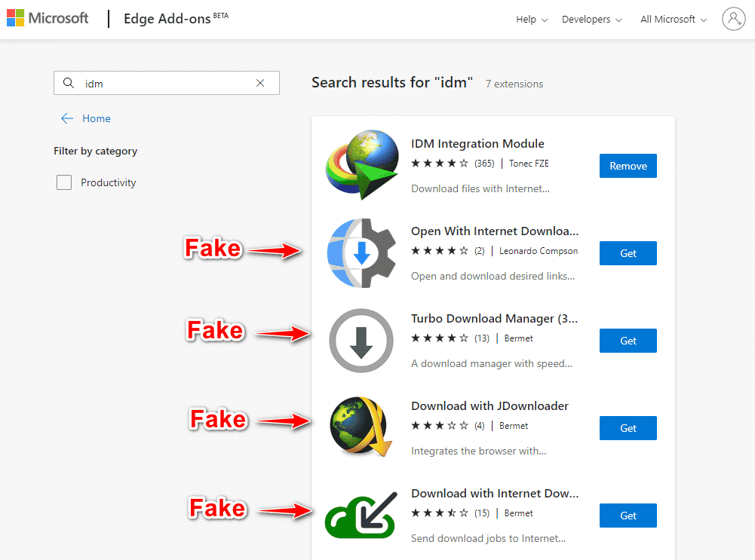Image resolution: width=755 pixels, height=560 pixels.
Task: Open the user account sign-in icon
Action: tap(733, 19)
